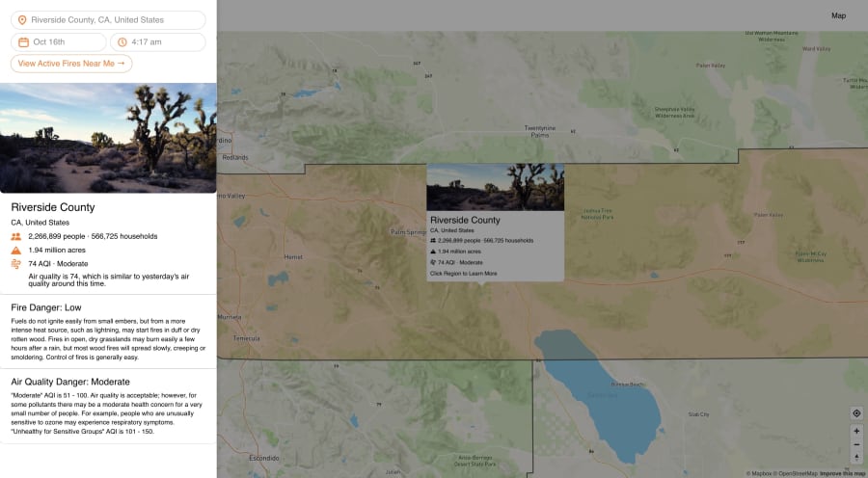The width and height of the screenshot is (868, 478).
Task: Click the 'Fire Danger: Low' heading
Action: pyautogui.click(x=46, y=307)
